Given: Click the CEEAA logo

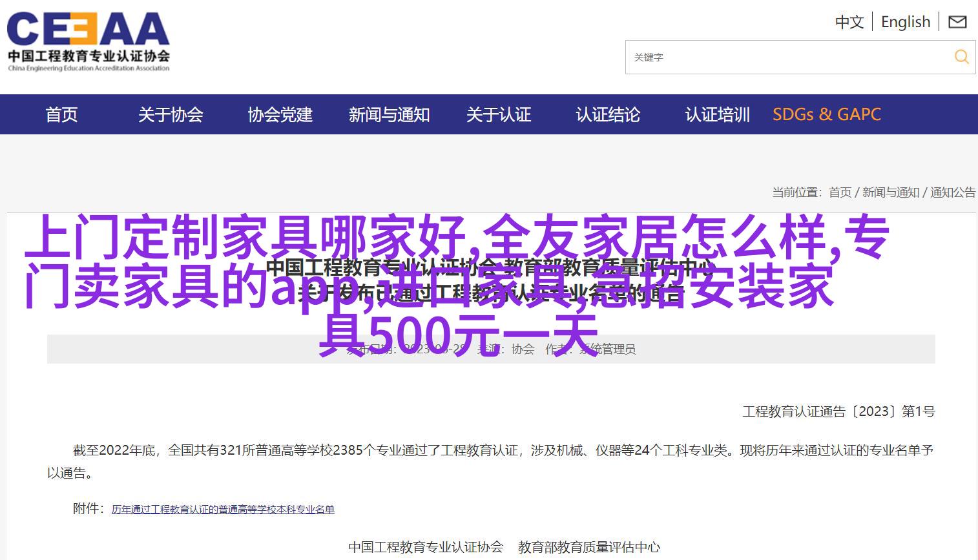Looking at the screenshot, I should 88,41.
